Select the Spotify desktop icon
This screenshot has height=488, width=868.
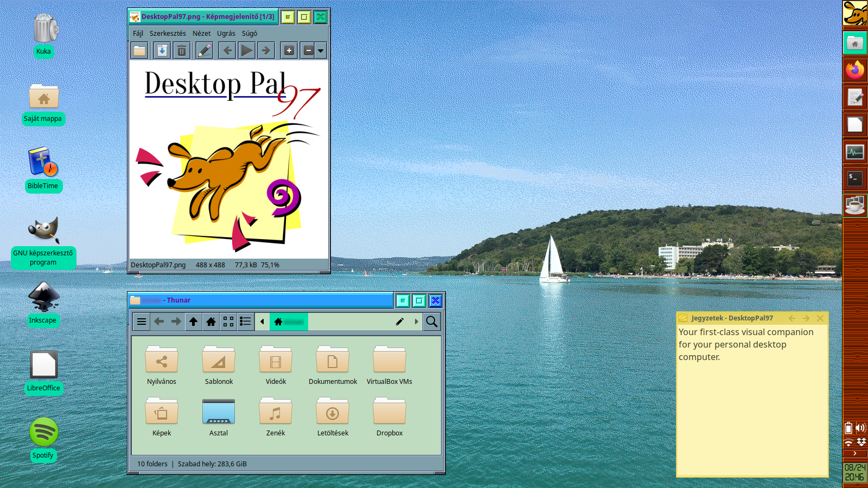[x=43, y=439]
